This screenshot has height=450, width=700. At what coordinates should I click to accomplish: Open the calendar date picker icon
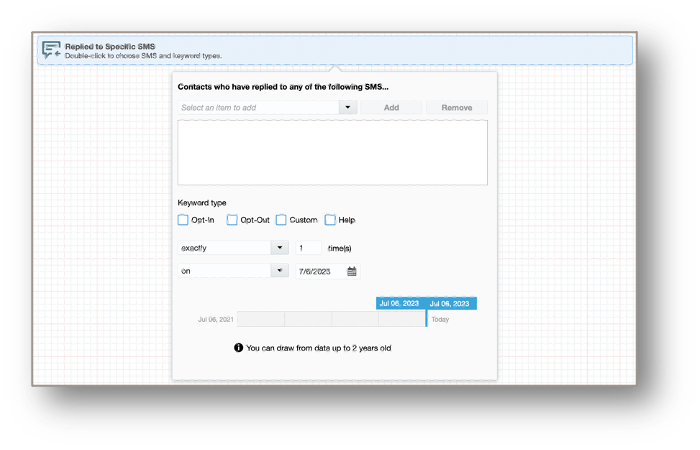352,271
